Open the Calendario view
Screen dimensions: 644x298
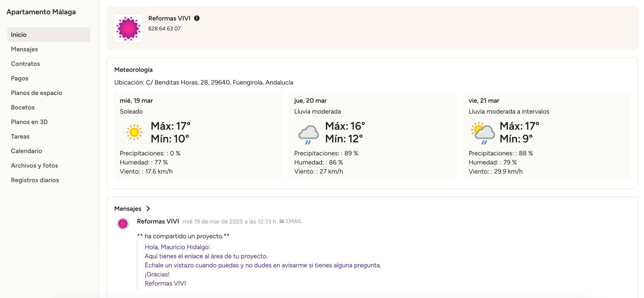coord(27,151)
